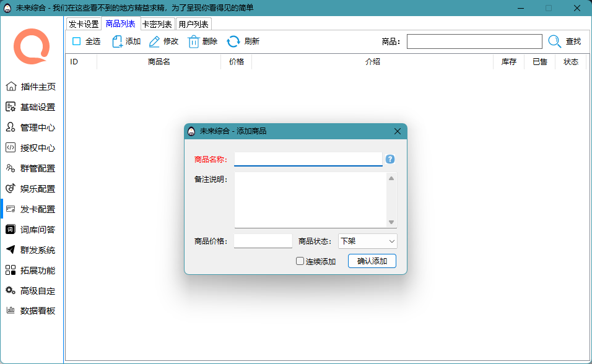This screenshot has width=592, height=364.
Task: View the 数据看板 data dashboard
Action: [x=31, y=311]
